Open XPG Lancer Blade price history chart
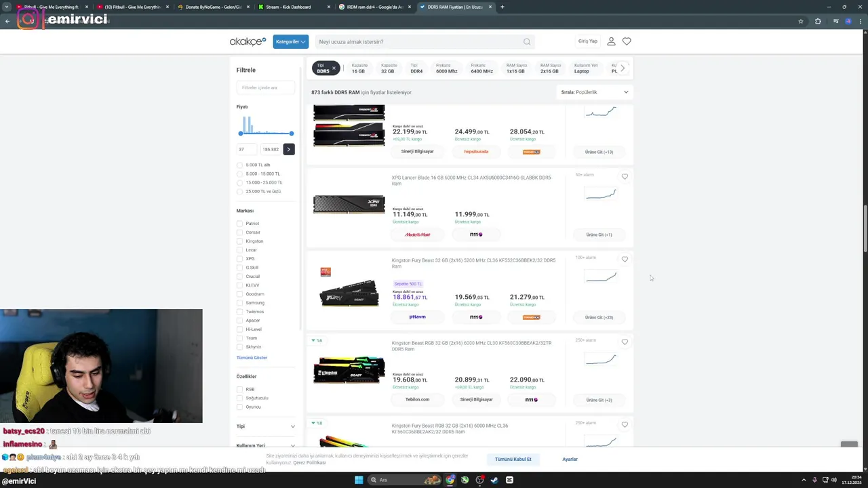The image size is (868, 488). [x=601, y=195]
